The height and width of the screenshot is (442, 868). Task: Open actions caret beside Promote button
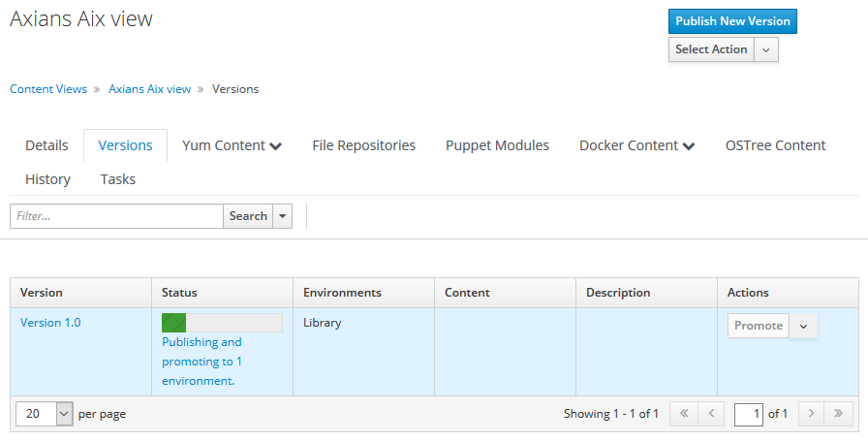pos(803,327)
